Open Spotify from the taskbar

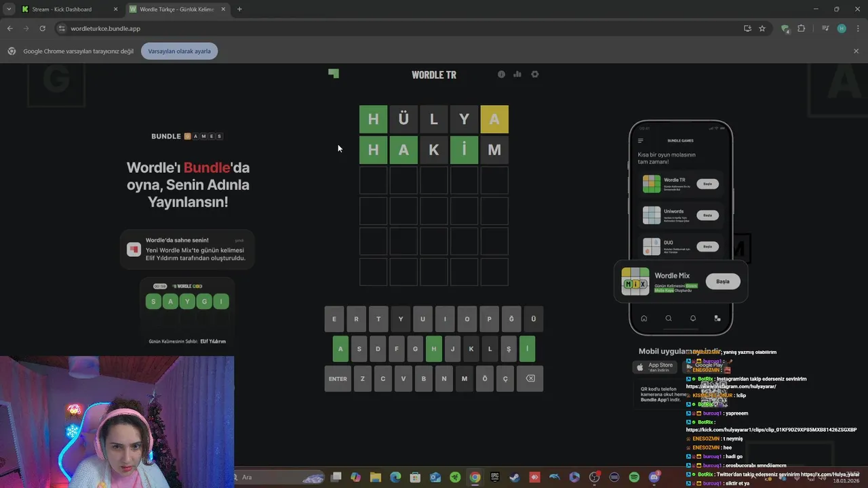tap(634, 477)
